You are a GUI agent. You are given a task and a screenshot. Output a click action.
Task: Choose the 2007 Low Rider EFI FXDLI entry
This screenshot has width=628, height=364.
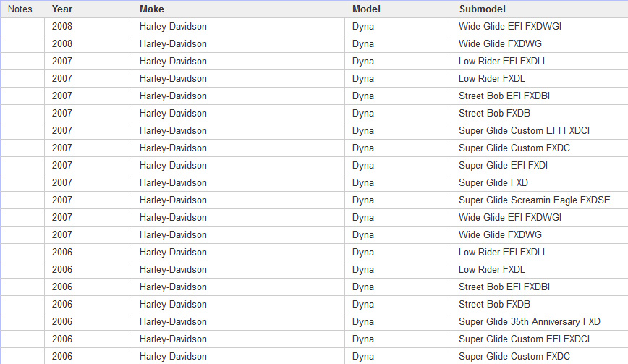point(501,61)
